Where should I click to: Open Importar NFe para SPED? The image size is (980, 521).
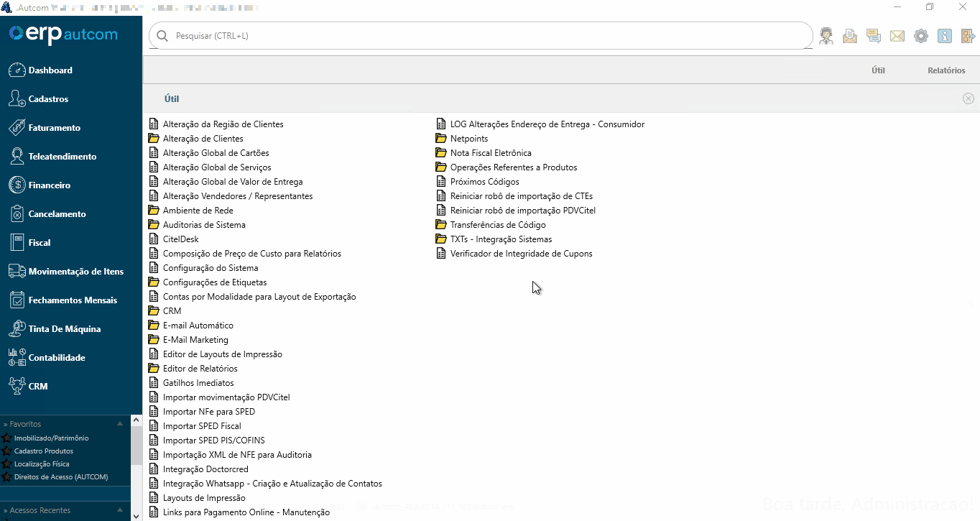(x=209, y=412)
